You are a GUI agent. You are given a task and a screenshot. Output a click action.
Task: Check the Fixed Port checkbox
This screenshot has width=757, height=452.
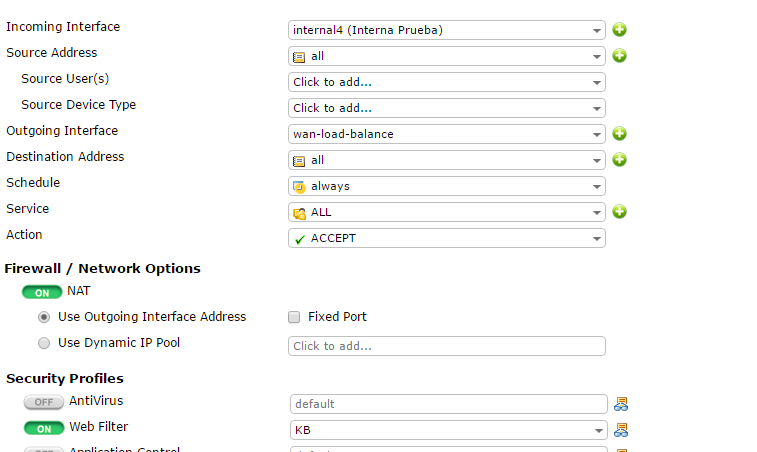pyautogui.click(x=294, y=317)
